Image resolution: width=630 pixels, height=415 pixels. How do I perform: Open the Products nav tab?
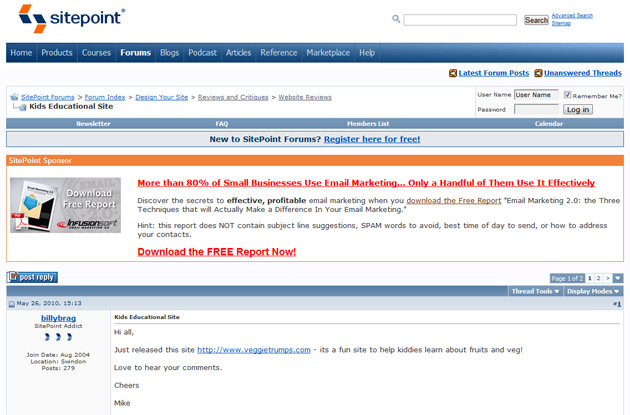[x=57, y=53]
